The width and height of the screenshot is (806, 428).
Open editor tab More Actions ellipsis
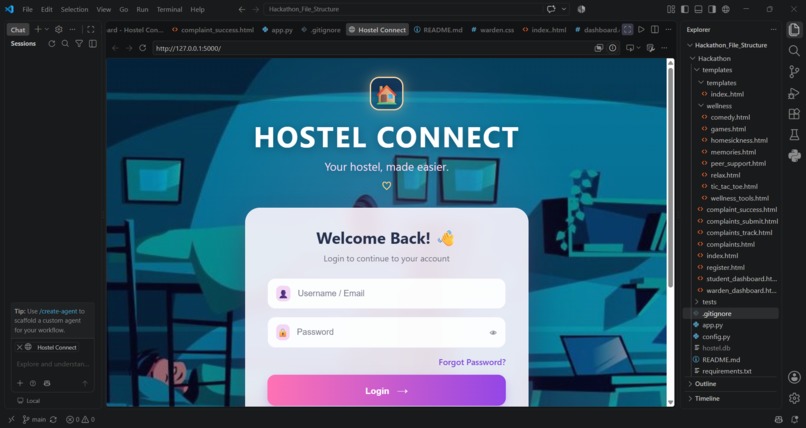[668, 30]
